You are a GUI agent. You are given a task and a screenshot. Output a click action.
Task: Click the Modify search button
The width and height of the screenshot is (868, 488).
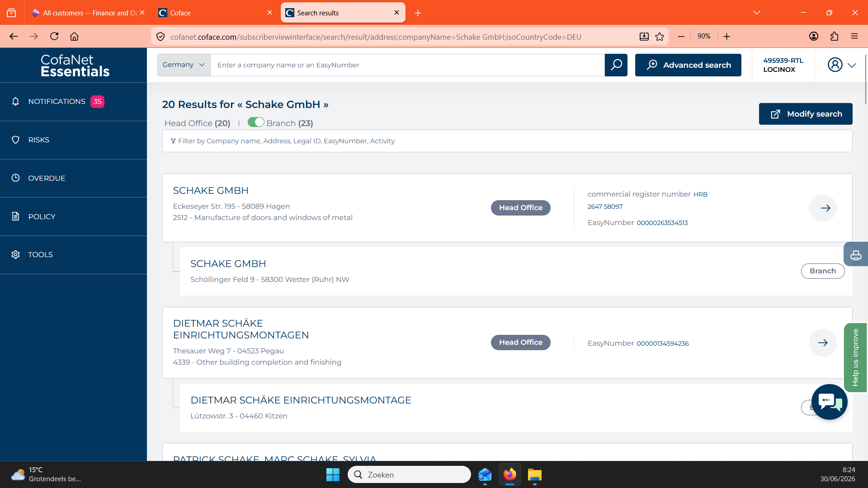(x=806, y=114)
